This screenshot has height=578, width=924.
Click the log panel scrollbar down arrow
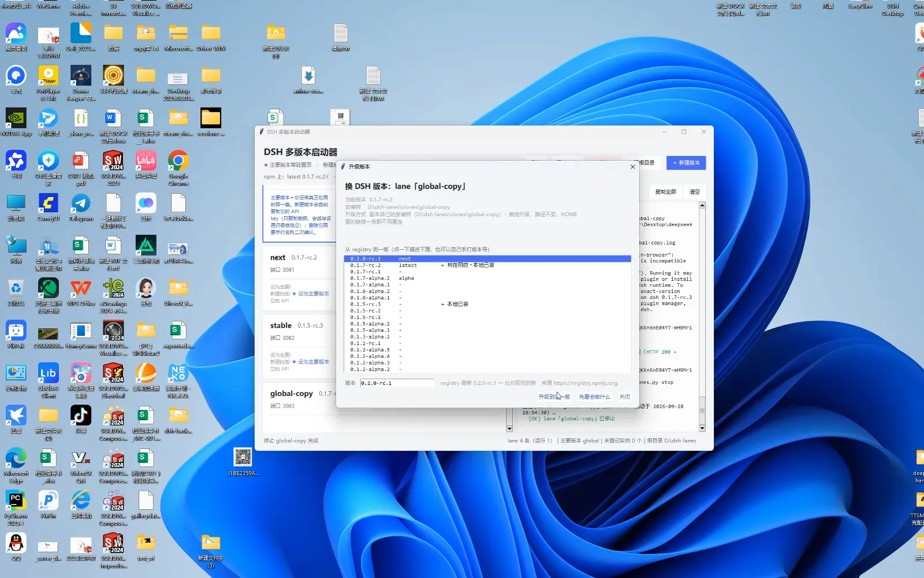click(x=702, y=428)
